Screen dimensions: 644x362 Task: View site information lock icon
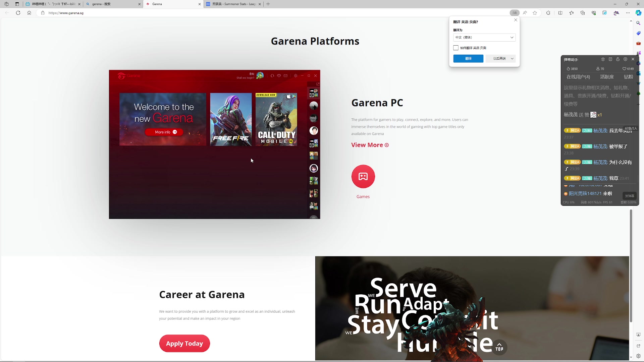pos(43,13)
